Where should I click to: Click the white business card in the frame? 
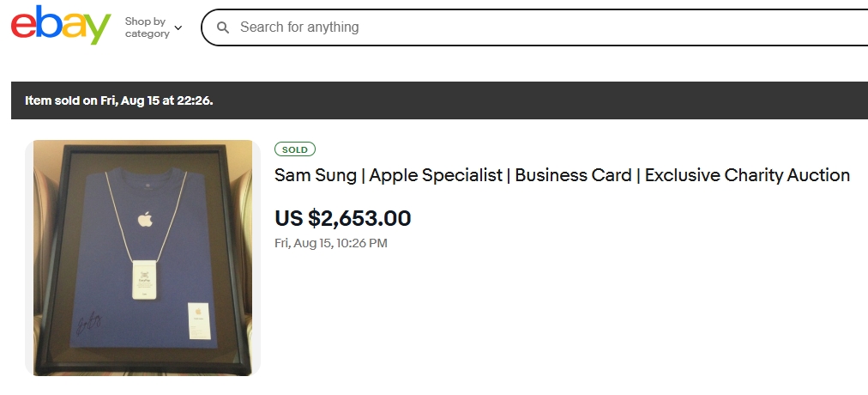[x=197, y=321]
